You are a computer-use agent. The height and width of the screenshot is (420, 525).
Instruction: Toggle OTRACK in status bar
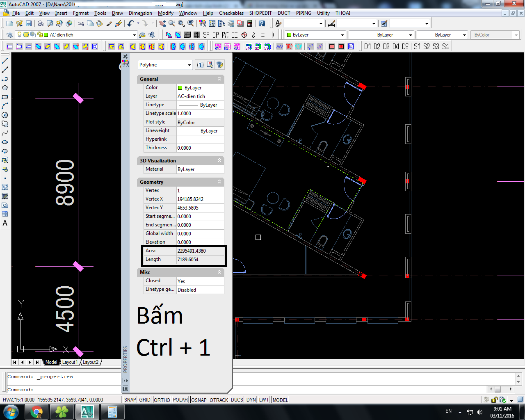click(219, 400)
